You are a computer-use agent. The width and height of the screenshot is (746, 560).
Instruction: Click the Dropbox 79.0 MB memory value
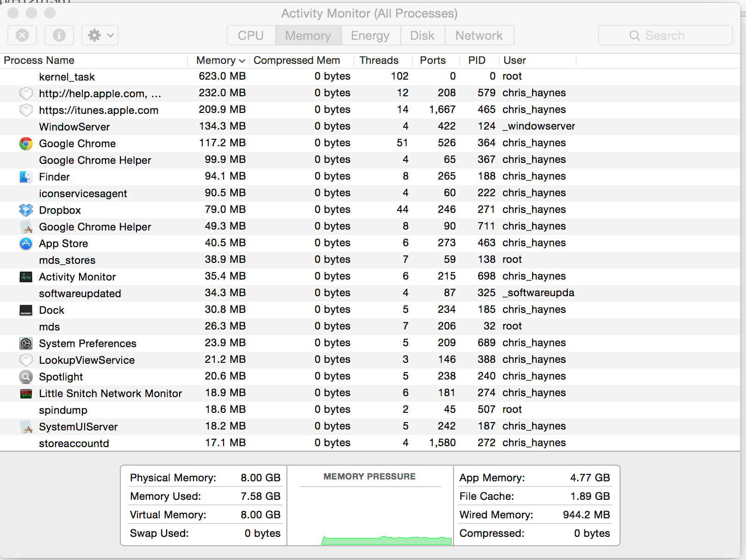pos(225,209)
